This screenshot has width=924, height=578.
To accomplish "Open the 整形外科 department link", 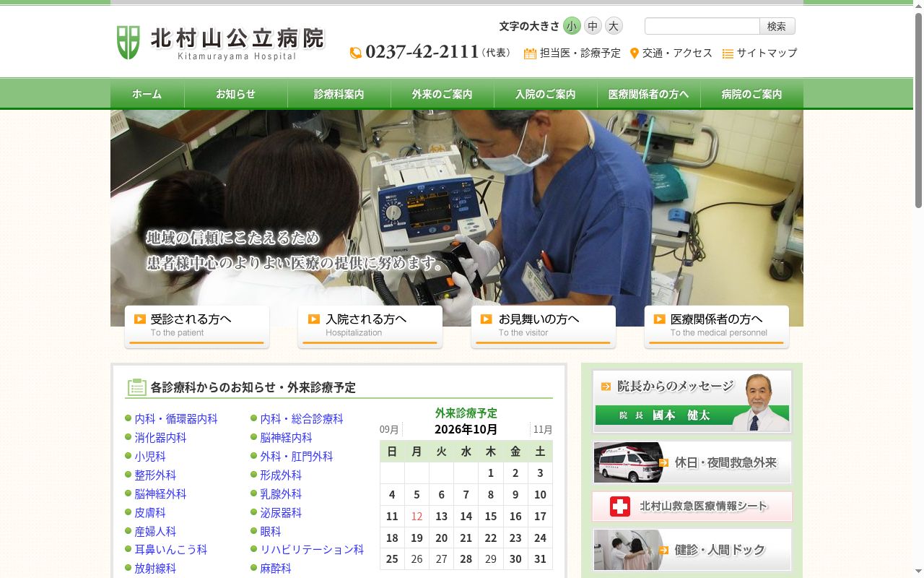I will point(155,475).
